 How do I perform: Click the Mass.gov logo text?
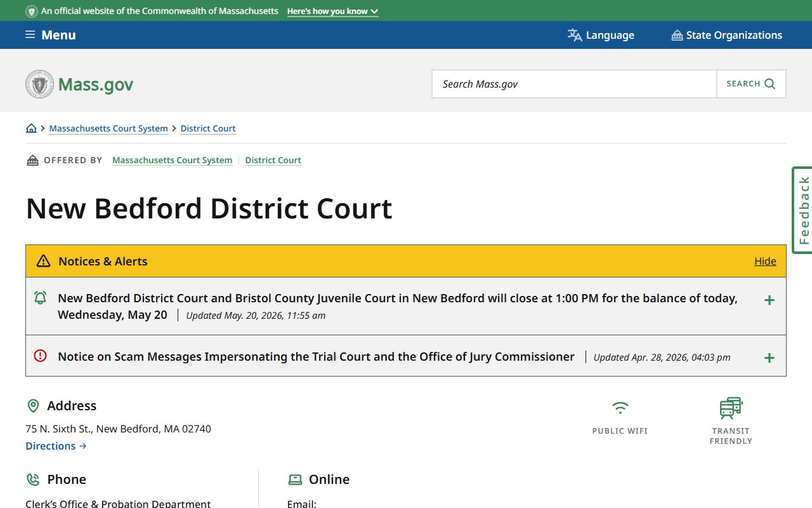96,84
